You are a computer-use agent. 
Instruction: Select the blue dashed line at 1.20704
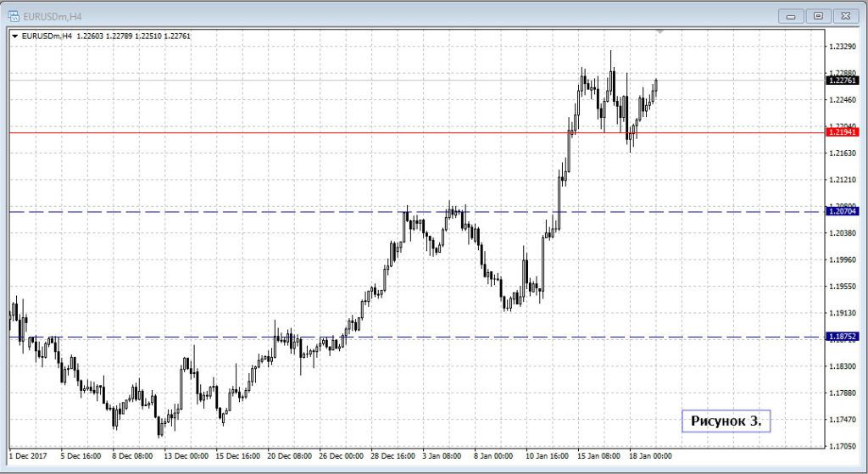pyautogui.click(x=254, y=211)
